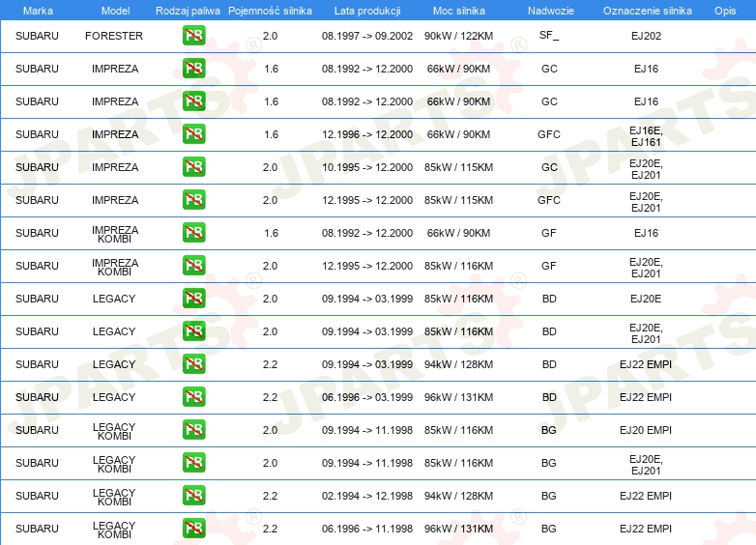
Task: Click fuel icon in LEGACY BD EJ20E, EJ201 row
Action: tap(193, 331)
